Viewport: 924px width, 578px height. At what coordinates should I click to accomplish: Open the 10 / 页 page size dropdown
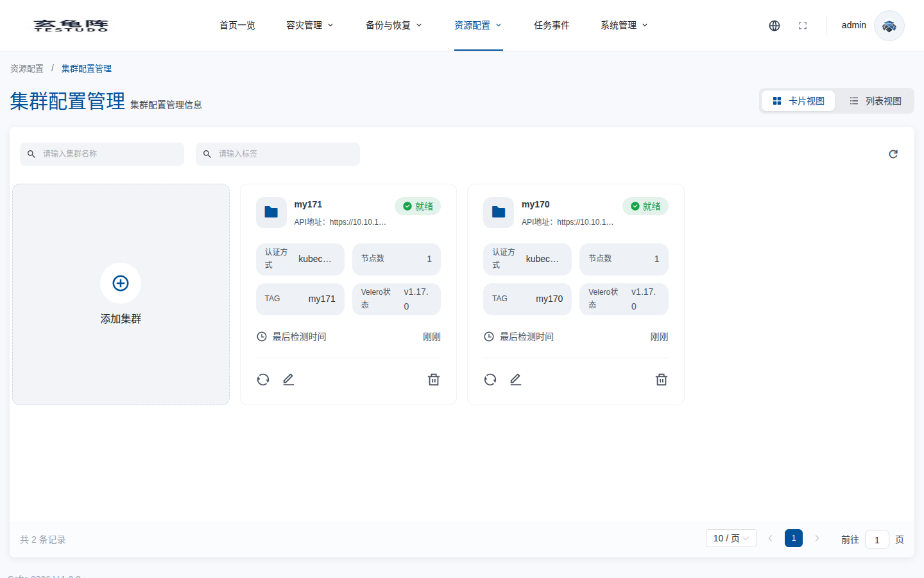[x=731, y=538]
